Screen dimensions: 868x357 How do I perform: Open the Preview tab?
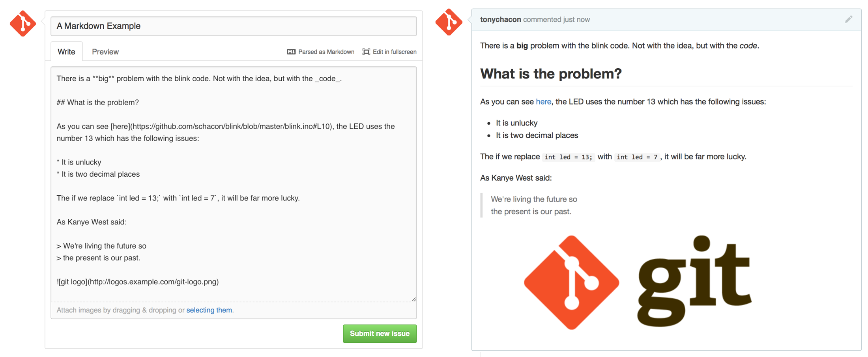point(105,52)
